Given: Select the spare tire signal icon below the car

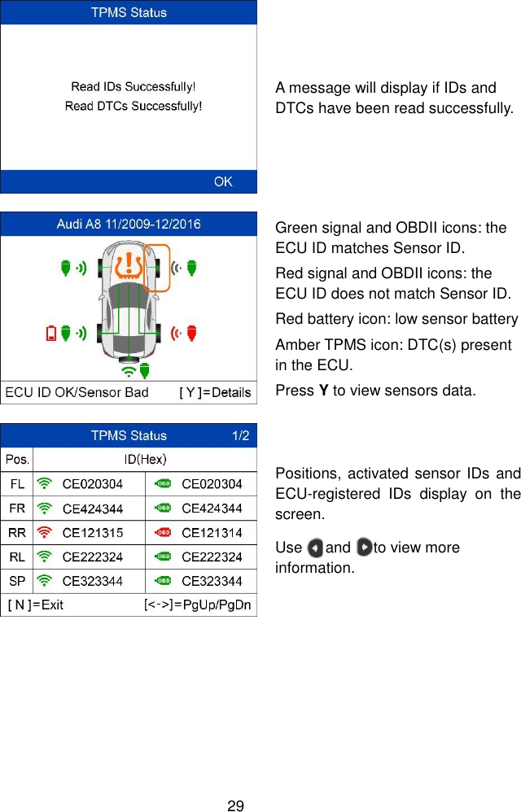Looking at the screenshot, I should (x=128, y=372).
